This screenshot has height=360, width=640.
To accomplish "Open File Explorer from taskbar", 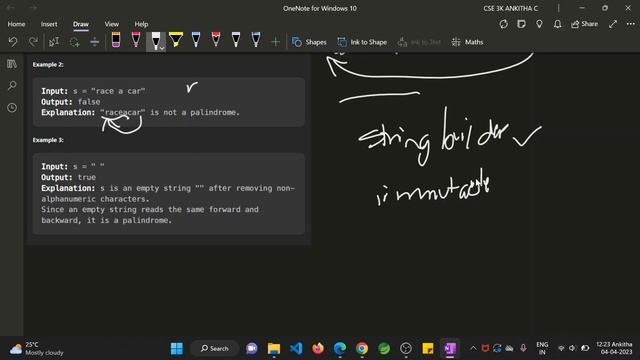I will (x=274, y=349).
